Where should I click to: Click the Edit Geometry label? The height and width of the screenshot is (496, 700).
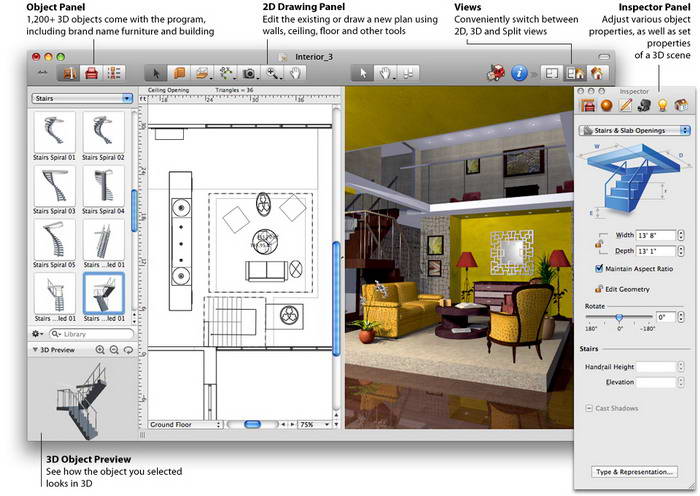coord(627,289)
